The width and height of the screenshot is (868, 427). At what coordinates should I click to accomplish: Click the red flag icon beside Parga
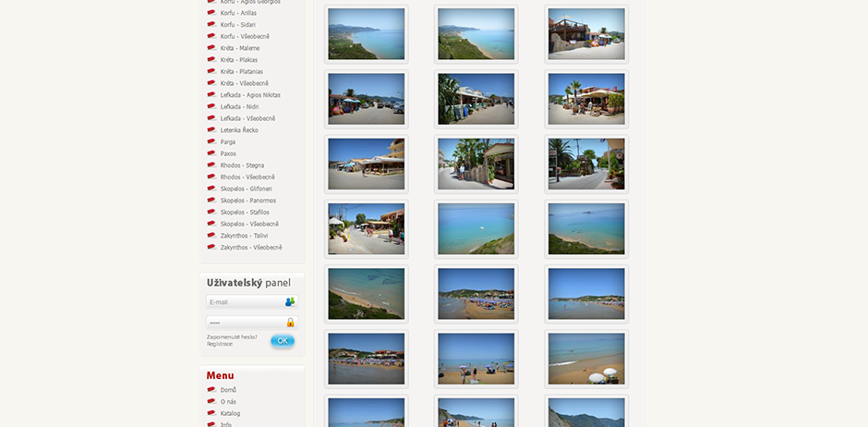[211, 141]
